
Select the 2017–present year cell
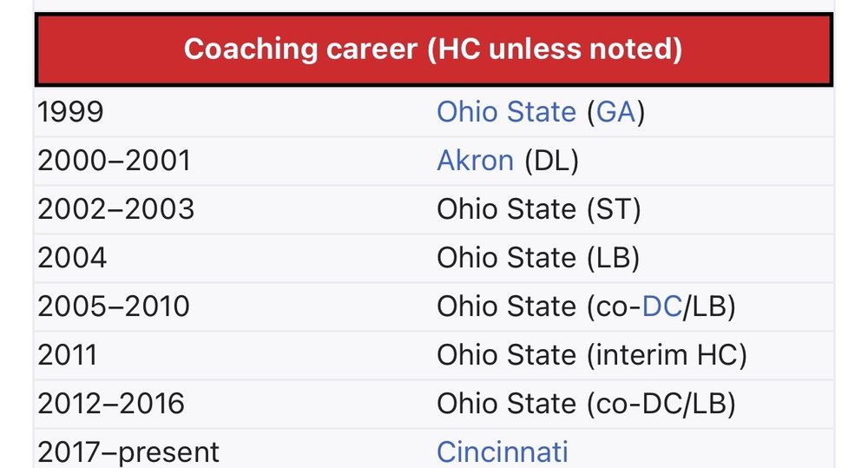point(128,452)
